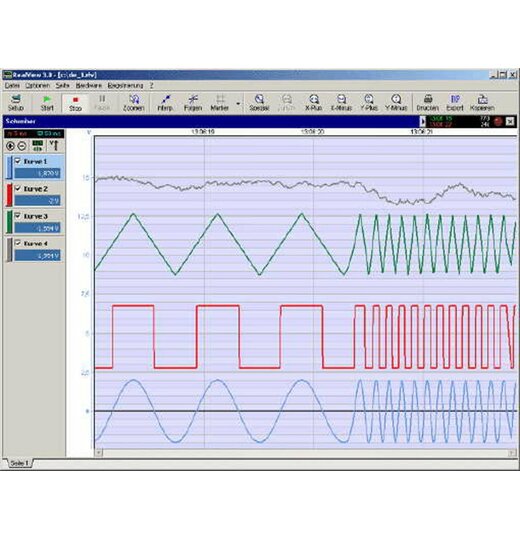Click the Curve 2 voltage value field

[38, 200]
